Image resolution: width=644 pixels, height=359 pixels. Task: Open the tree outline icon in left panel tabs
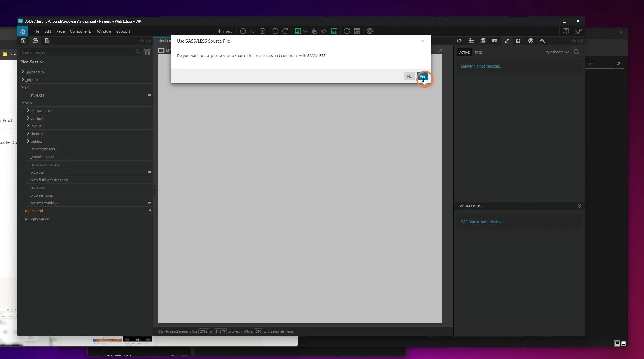pyautogui.click(x=47, y=41)
